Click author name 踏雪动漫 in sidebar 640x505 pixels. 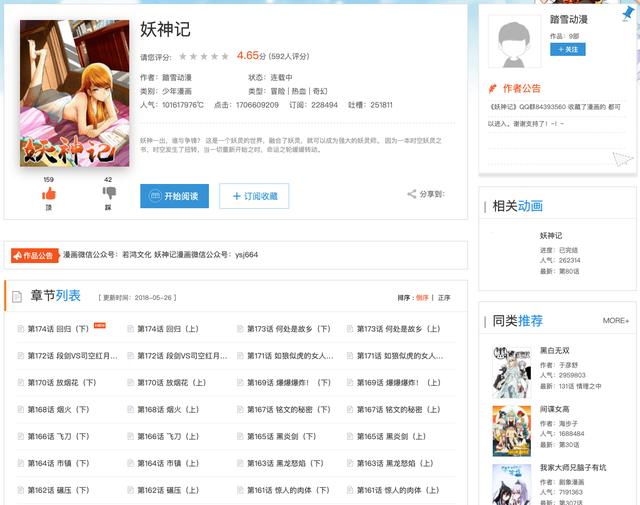569,19
